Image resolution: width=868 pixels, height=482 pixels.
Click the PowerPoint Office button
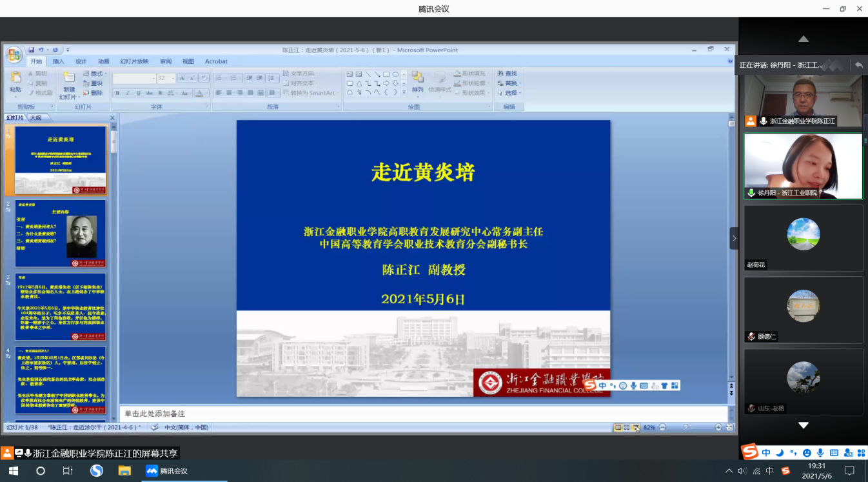click(14, 55)
